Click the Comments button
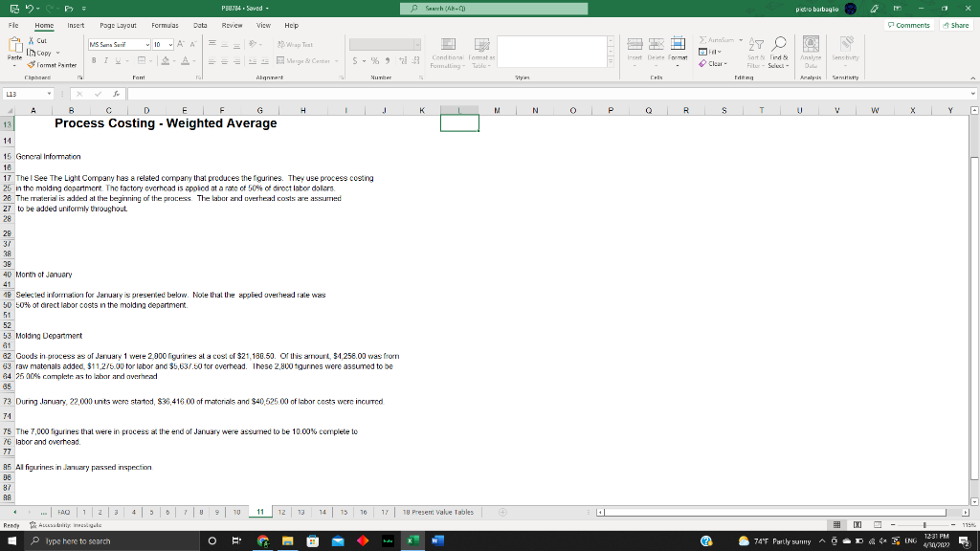Screen dimensions: 980x551 [909, 26]
